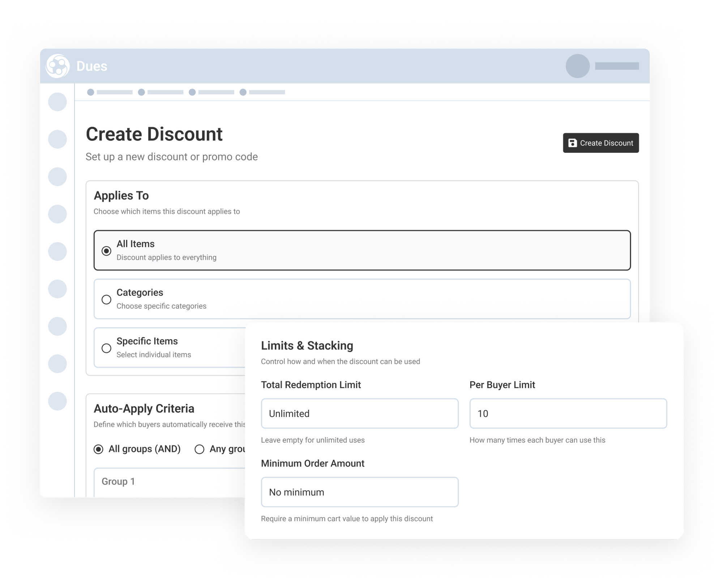Viewport: 723px width, 588px height.
Task: Click the Dues app name text
Action: coord(92,66)
